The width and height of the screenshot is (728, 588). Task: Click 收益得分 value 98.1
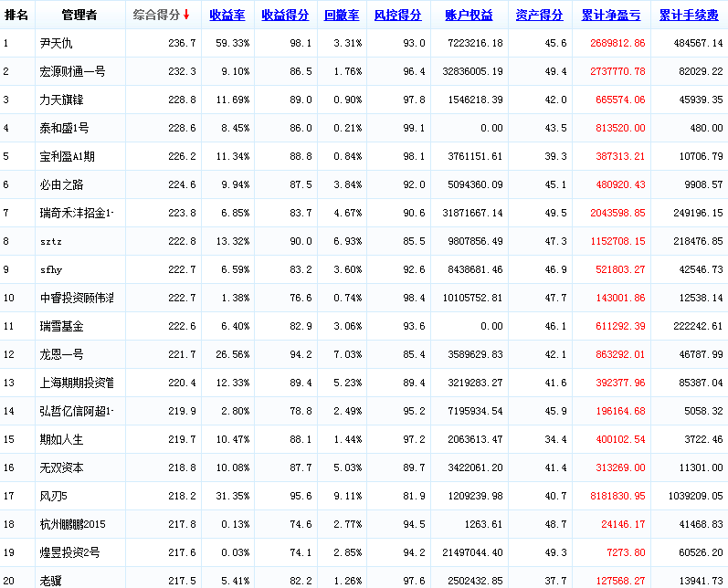(301, 43)
